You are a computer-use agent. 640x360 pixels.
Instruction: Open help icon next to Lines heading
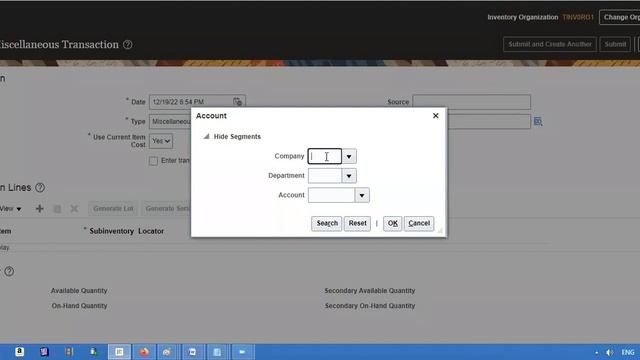[40, 188]
